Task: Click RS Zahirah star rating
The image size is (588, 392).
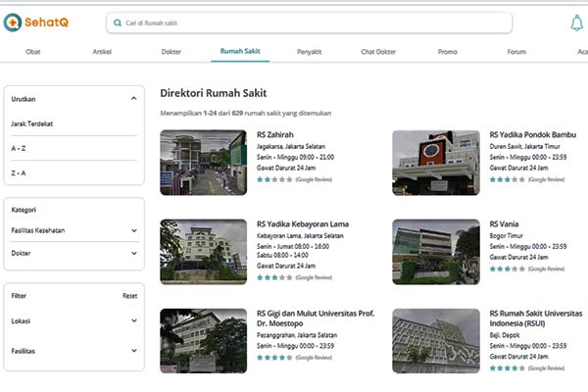Action: point(274,179)
